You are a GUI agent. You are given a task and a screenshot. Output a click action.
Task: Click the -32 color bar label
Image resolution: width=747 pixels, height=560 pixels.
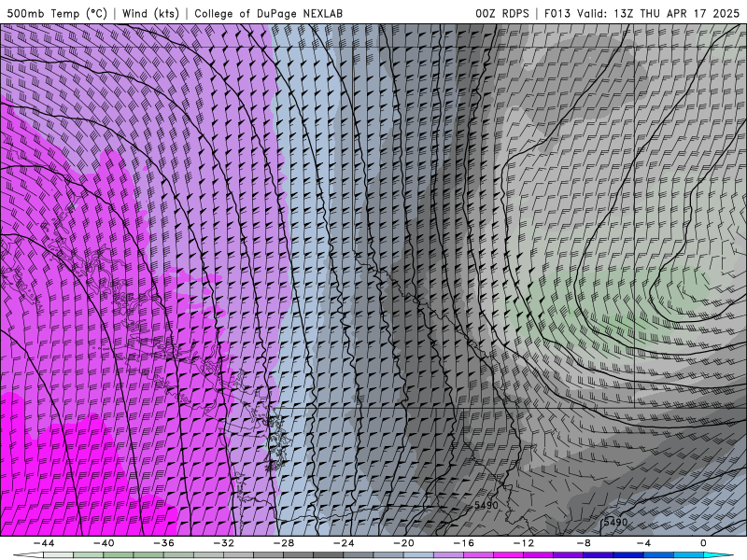tap(223, 543)
